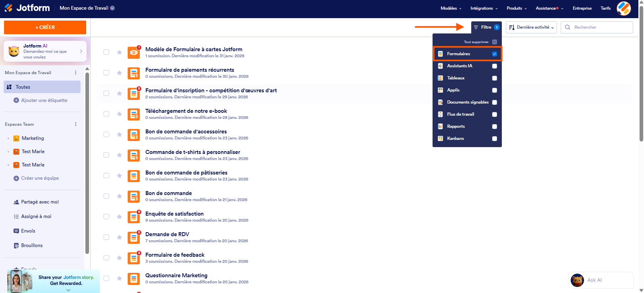The image size is (644, 293).
Task: Select the Formulaire d'inscription row checkbox
Action: (x=106, y=94)
